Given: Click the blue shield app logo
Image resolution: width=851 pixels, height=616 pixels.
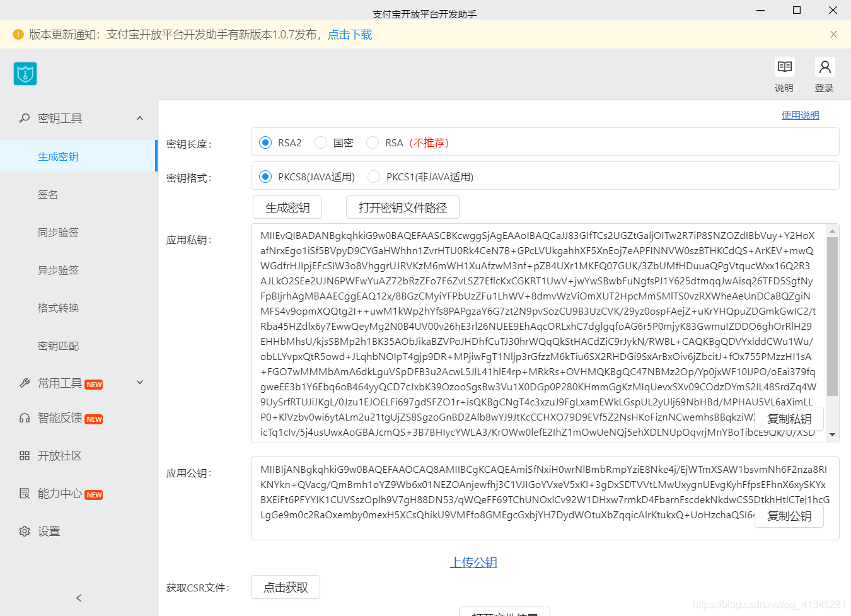Looking at the screenshot, I should 25,74.
